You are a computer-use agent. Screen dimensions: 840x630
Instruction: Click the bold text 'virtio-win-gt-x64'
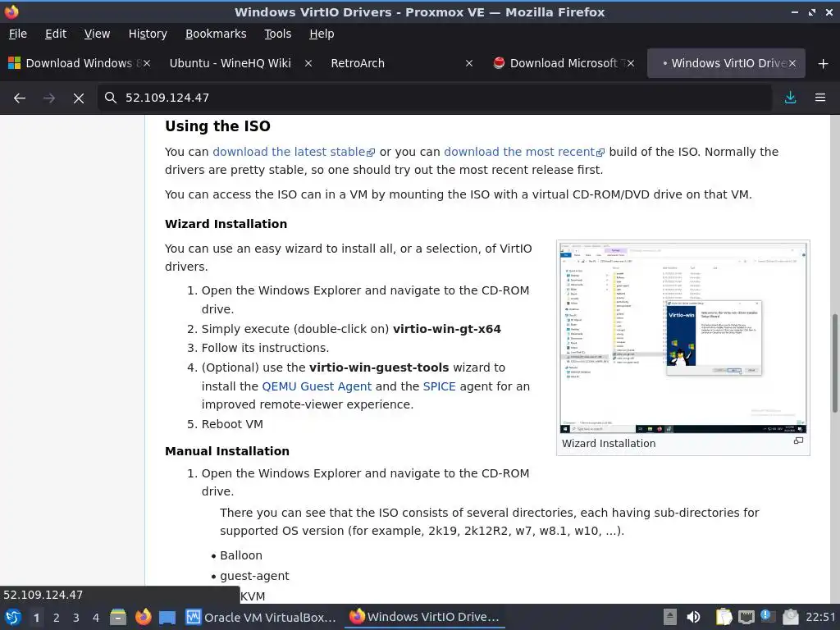(x=447, y=329)
